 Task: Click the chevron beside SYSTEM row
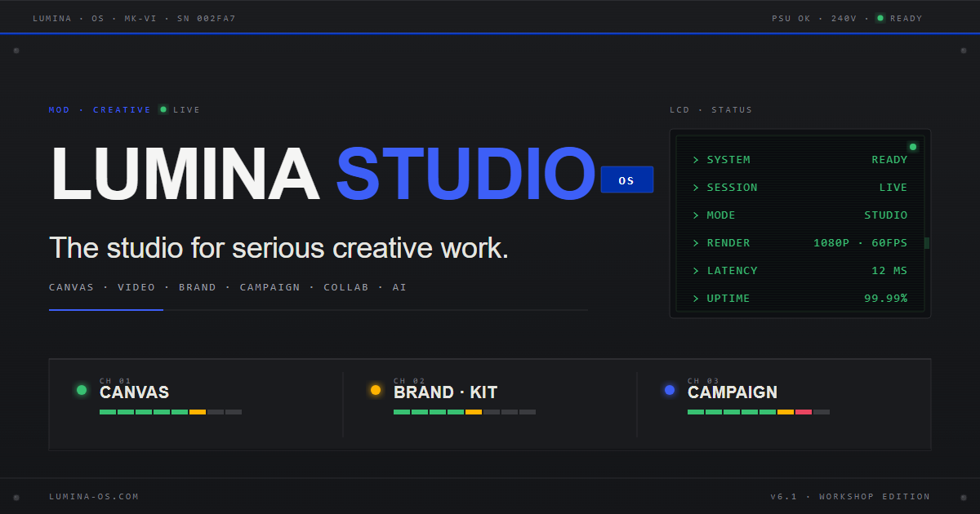click(x=696, y=160)
